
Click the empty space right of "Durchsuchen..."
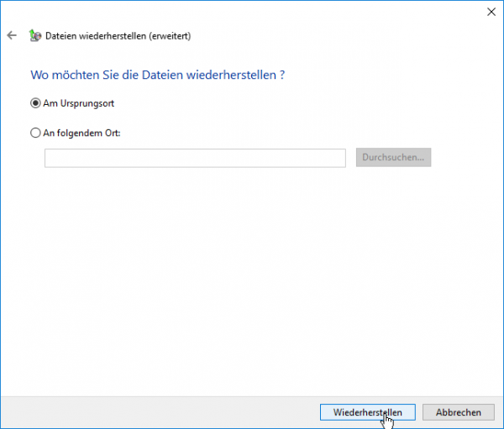(466, 158)
